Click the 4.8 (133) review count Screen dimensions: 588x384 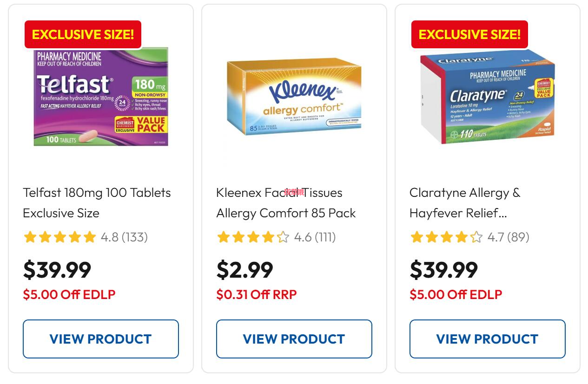(x=125, y=237)
